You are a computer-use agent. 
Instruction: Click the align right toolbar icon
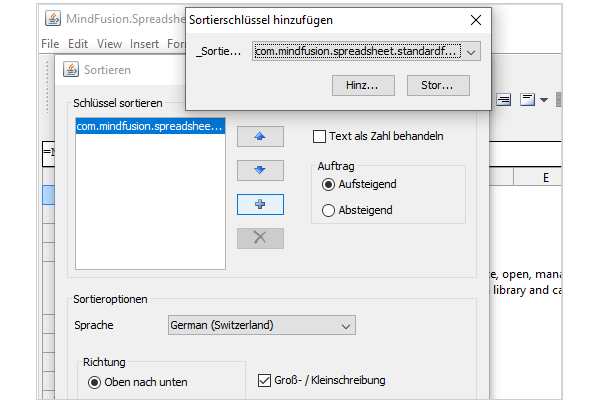504,100
